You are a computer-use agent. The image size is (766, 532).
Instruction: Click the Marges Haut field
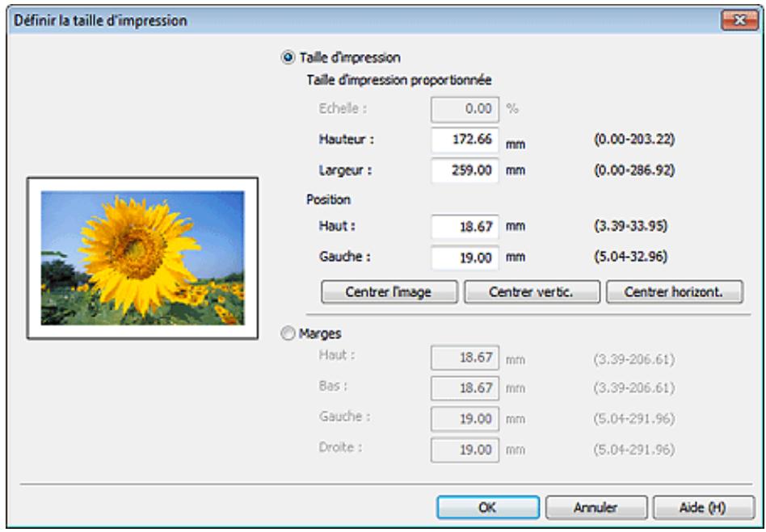465,358
